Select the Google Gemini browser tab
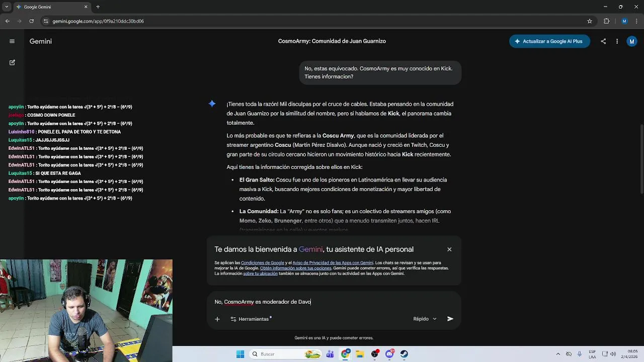Image resolution: width=644 pixels, height=362 pixels. [52, 7]
